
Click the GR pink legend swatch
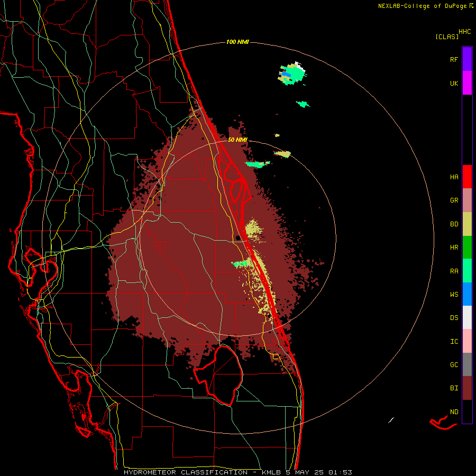467,200
